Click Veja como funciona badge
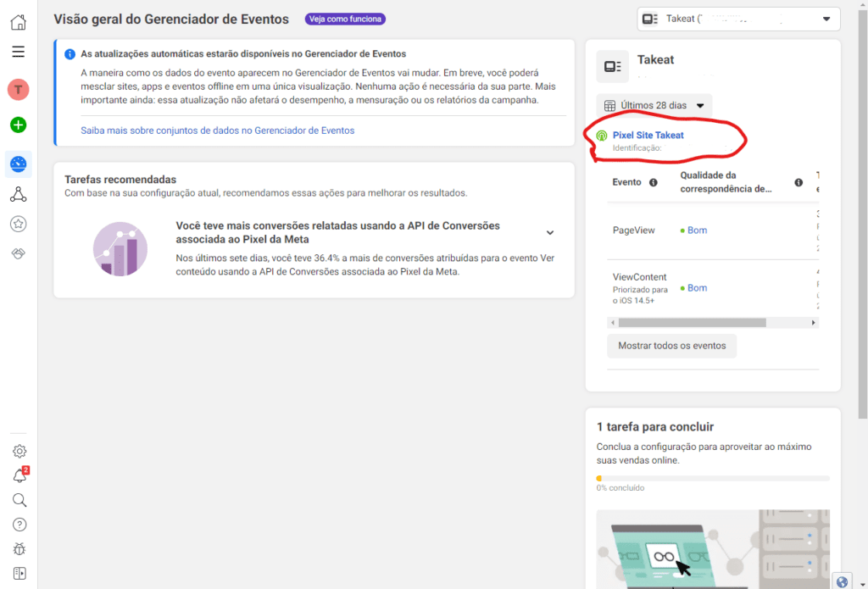 click(345, 19)
